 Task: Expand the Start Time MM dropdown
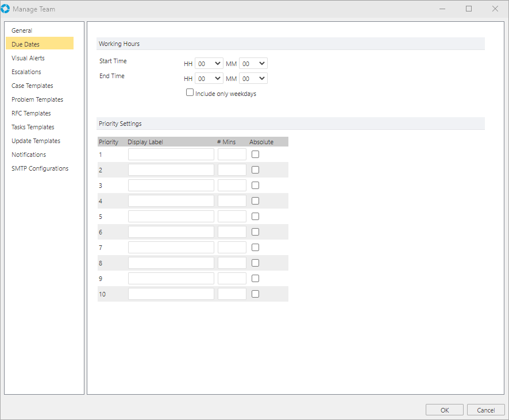[x=253, y=63]
